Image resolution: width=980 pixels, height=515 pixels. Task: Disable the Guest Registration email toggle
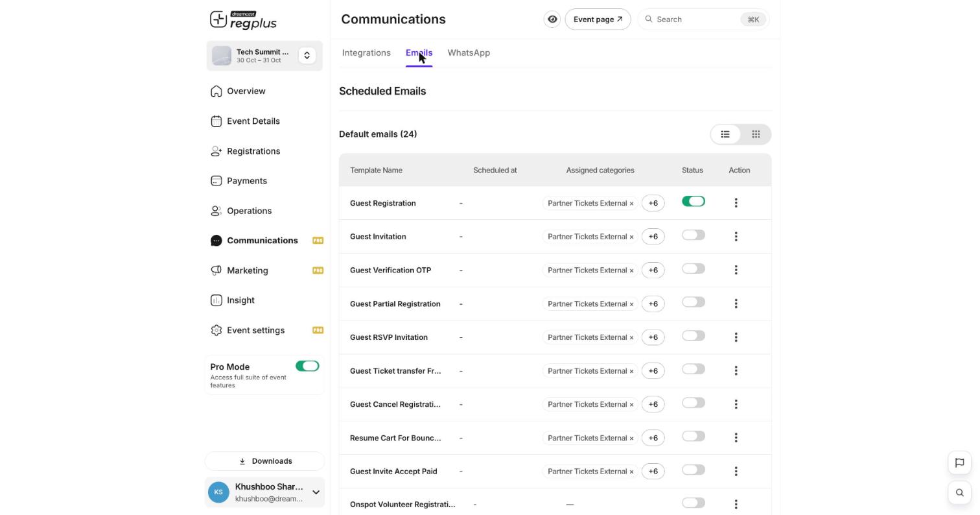click(693, 202)
